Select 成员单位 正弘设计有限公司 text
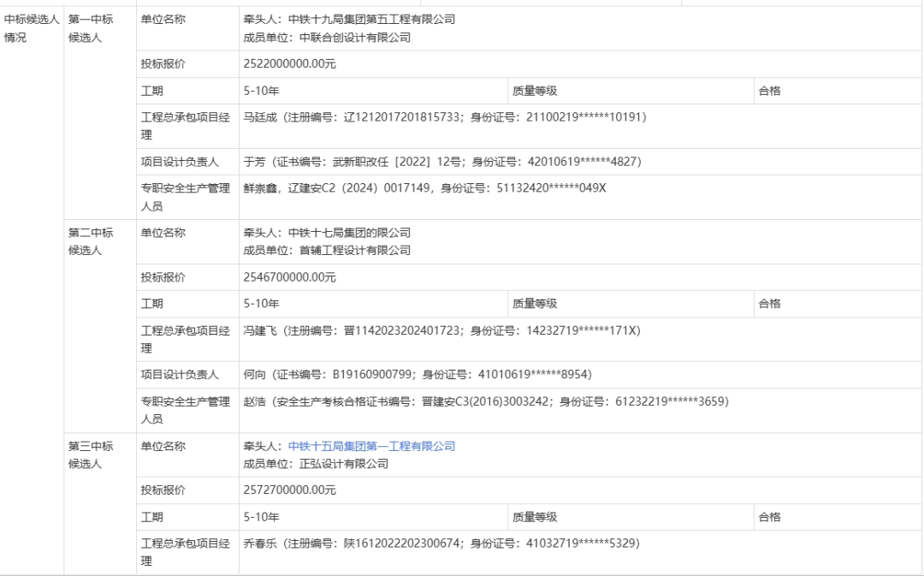The height and width of the screenshot is (576, 924). click(316, 464)
